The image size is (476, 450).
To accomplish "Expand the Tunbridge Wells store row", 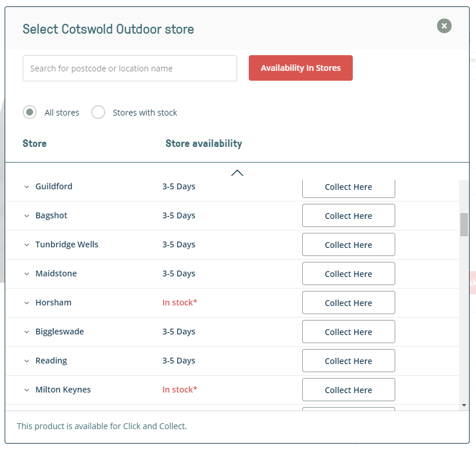I will tap(27, 244).
